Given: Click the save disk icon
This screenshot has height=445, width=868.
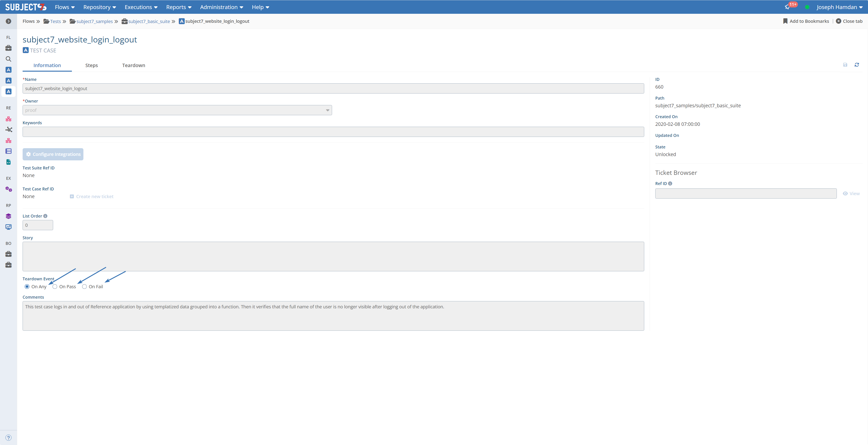Looking at the screenshot, I should pos(845,65).
